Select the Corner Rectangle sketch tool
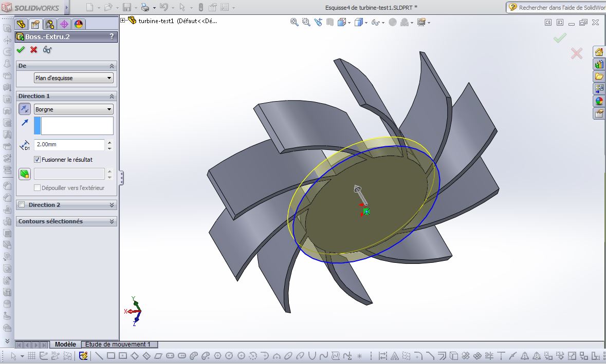Image resolution: width=606 pixels, height=364 pixels. point(111,355)
